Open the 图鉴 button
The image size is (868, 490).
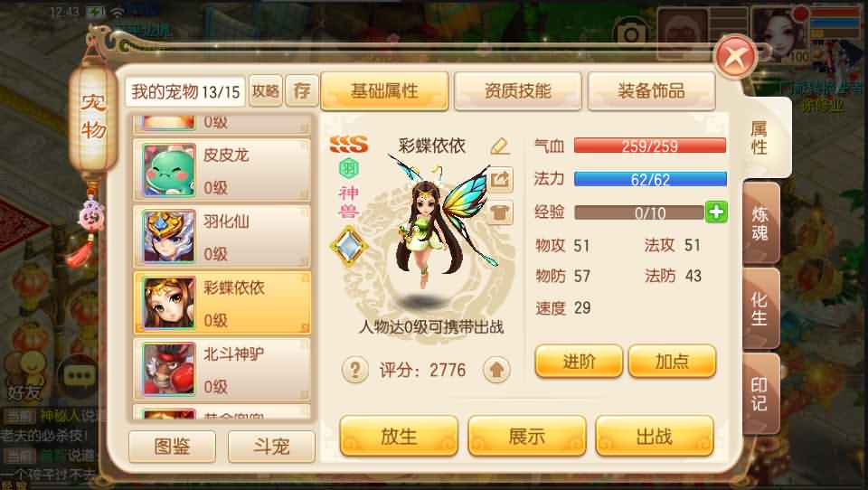pos(172,447)
